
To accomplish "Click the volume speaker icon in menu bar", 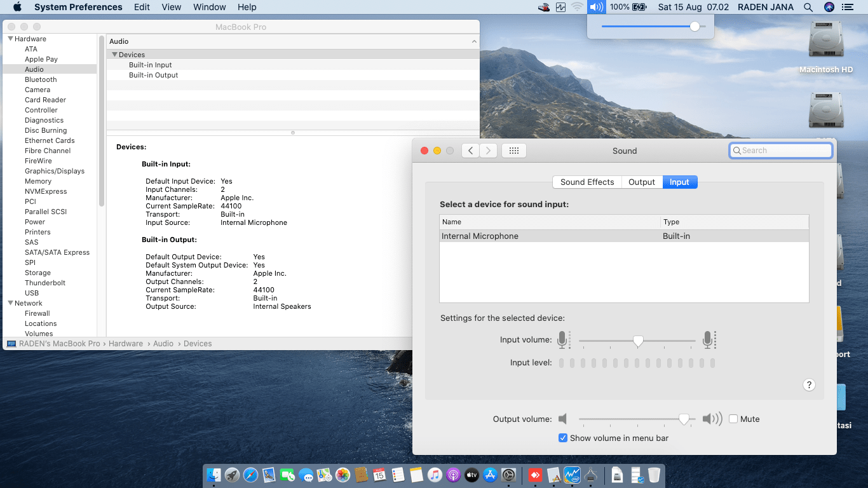I will pyautogui.click(x=595, y=7).
